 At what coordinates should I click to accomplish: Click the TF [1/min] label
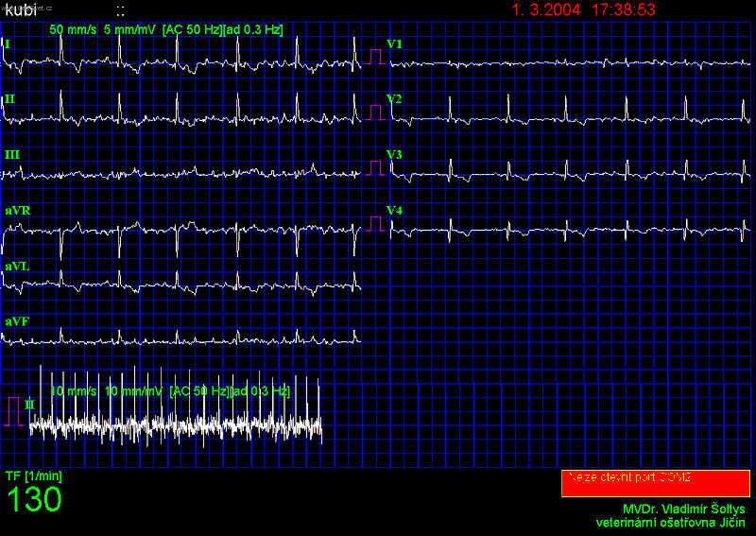point(32,475)
